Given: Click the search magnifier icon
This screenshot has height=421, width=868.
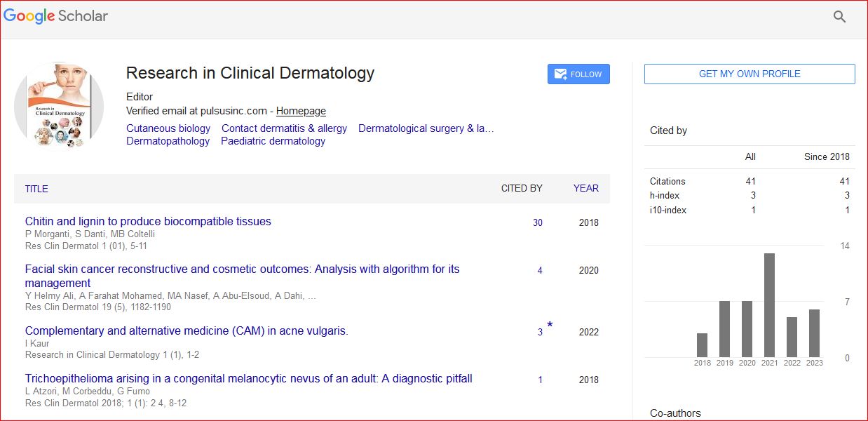Looking at the screenshot, I should [x=839, y=17].
